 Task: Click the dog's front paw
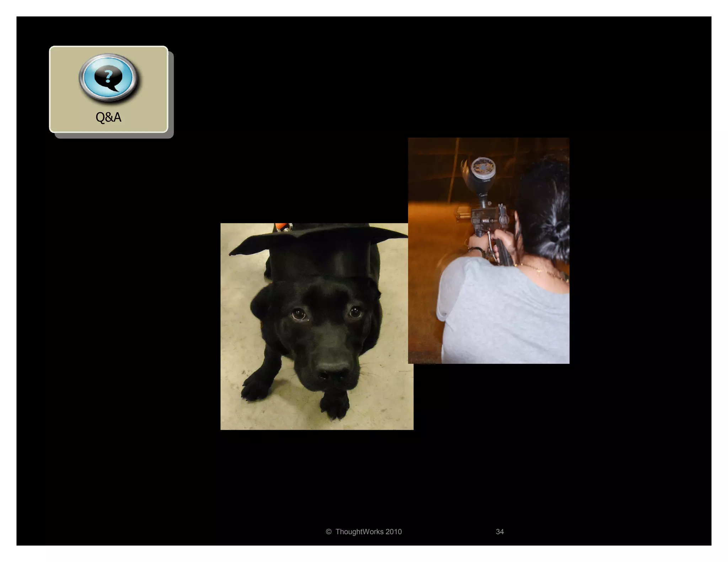click(334, 405)
